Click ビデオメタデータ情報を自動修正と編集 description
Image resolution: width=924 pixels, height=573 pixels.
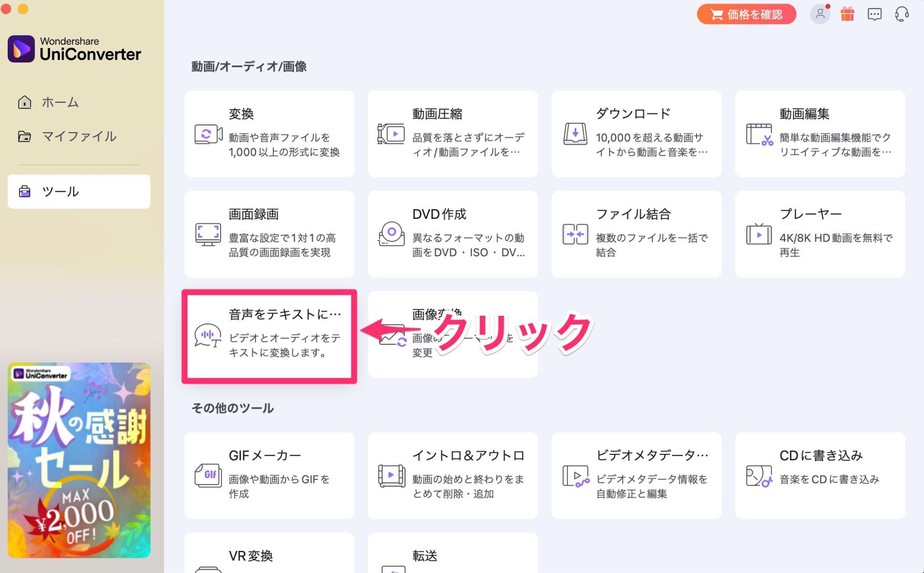coord(652,486)
